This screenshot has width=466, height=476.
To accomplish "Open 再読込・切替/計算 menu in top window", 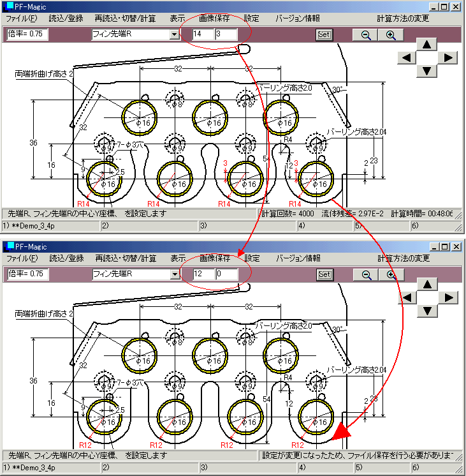I will pyautogui.click(x=125, y=19).
